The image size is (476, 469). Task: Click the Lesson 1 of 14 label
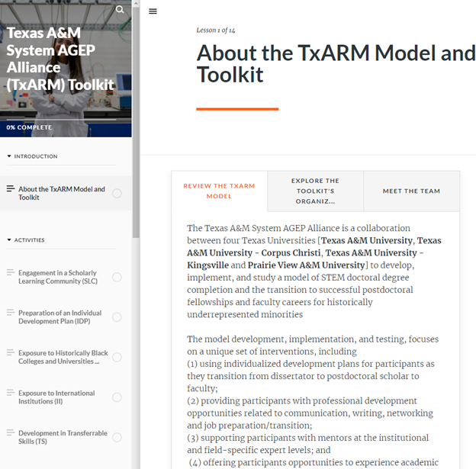click(216, 31)
